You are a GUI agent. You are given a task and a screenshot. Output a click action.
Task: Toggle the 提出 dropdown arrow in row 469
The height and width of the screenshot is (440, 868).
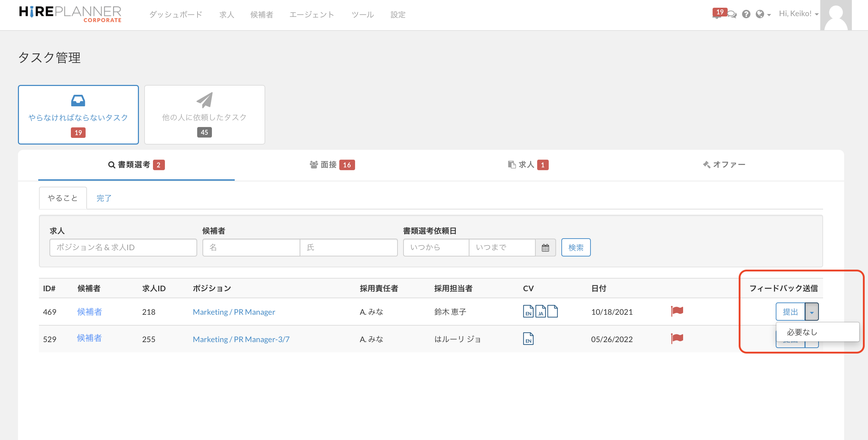click(812, 312)
